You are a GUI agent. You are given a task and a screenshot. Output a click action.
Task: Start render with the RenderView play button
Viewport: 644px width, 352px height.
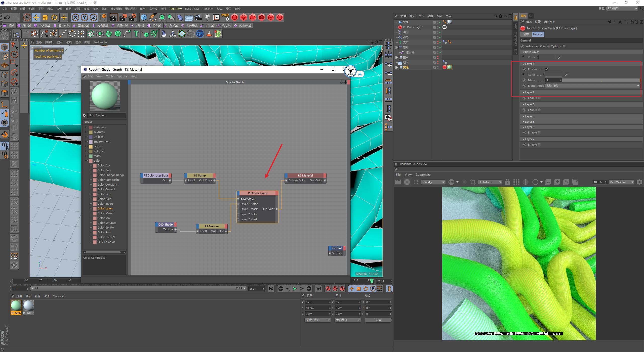pyautogui.click(x=407, y=182)
